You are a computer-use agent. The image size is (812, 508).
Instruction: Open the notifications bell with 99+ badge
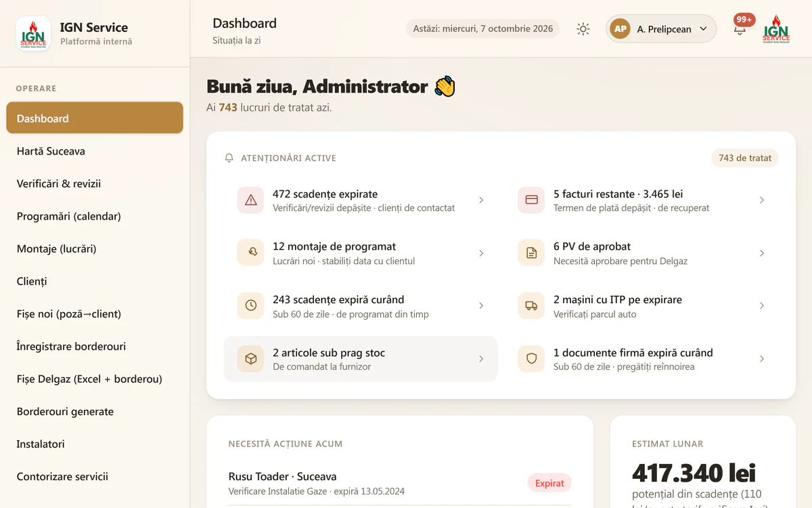740,29
